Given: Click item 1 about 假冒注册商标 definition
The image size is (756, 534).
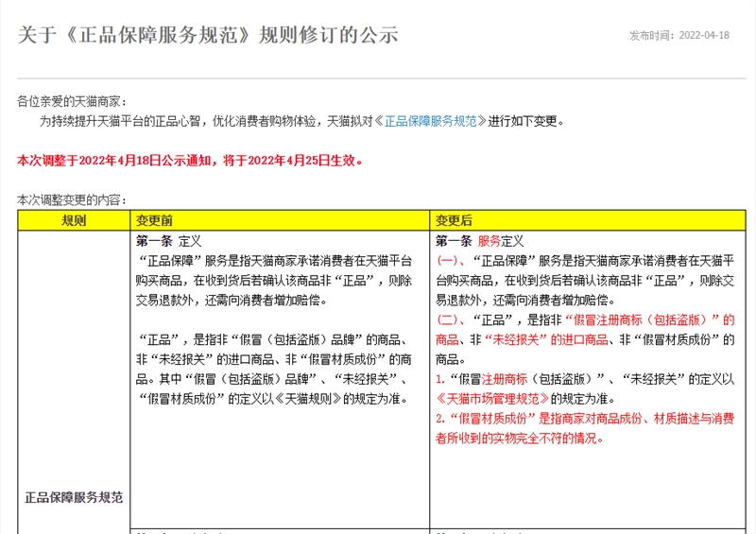Looking at the screenshot, I should [584, 379].
